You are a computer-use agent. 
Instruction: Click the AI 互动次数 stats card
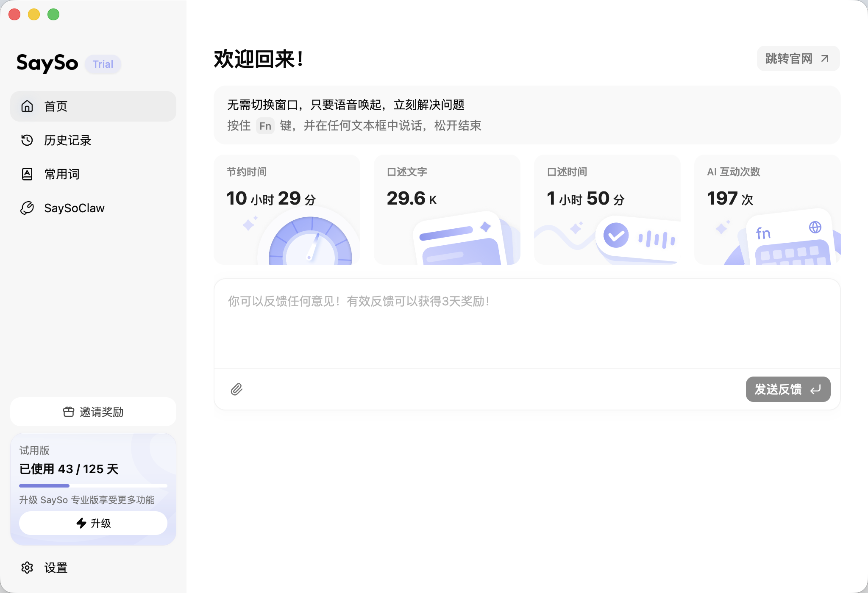coord(767,210)
